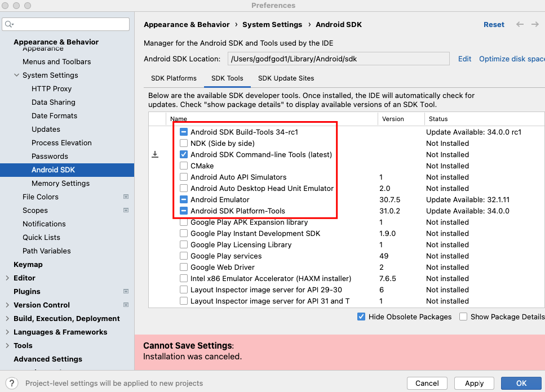Click the Android SDK Location path field
Viewport: 545px width, 392px height.
pyautogui.click(x=338, y=59)
